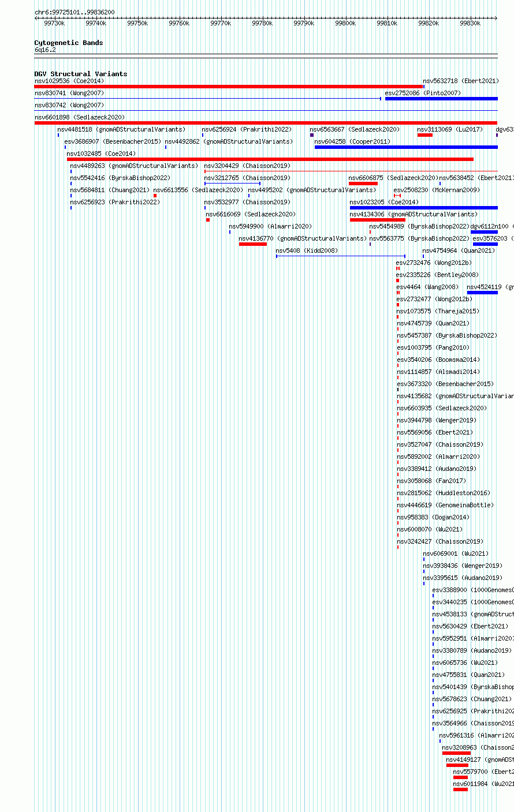Click esv4464 (Wang2008) label
The width and height of the screenshot is (514, 812).
pos(427,287)
